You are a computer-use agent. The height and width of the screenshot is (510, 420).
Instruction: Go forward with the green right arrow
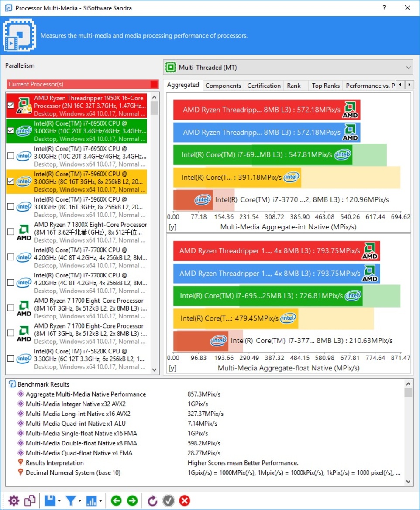(132, 500)
